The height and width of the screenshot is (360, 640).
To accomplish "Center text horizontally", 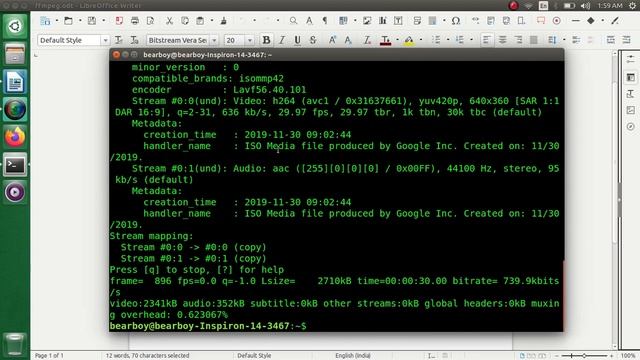I will (502, 40).
